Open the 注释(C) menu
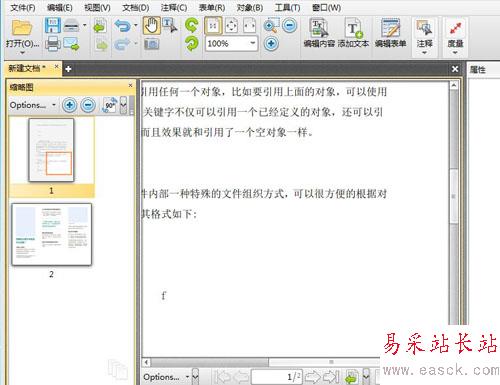 (174, 7)
